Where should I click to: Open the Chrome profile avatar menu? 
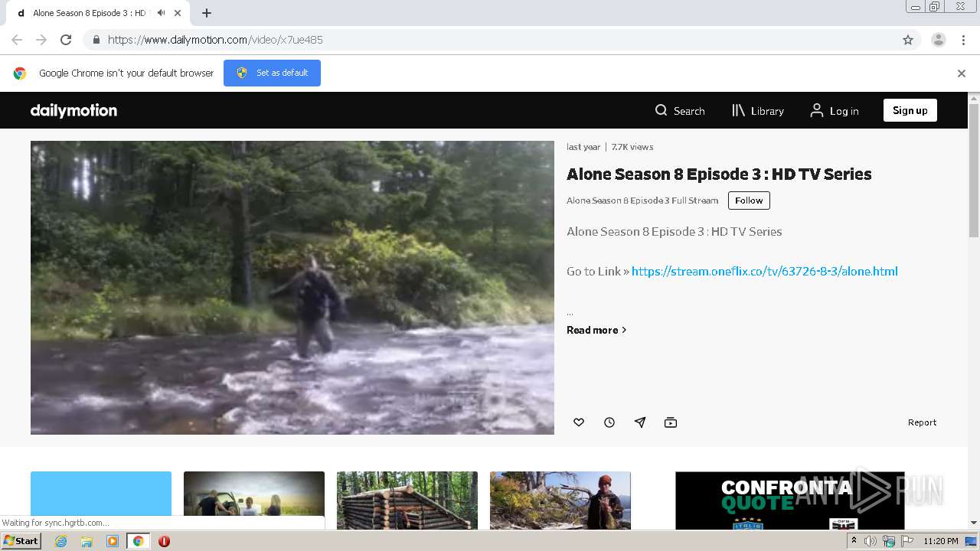[938, 40]
